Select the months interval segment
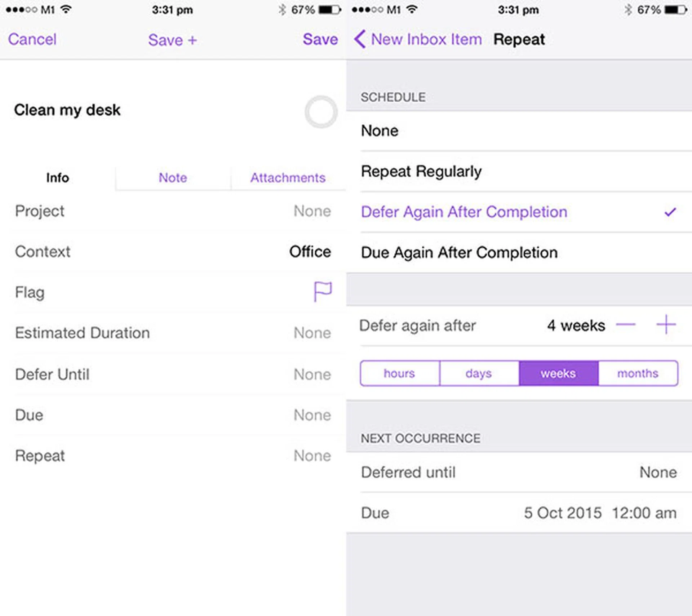Image resolution: width=692 pixels, height=616 pixels. tap(638, 373)
